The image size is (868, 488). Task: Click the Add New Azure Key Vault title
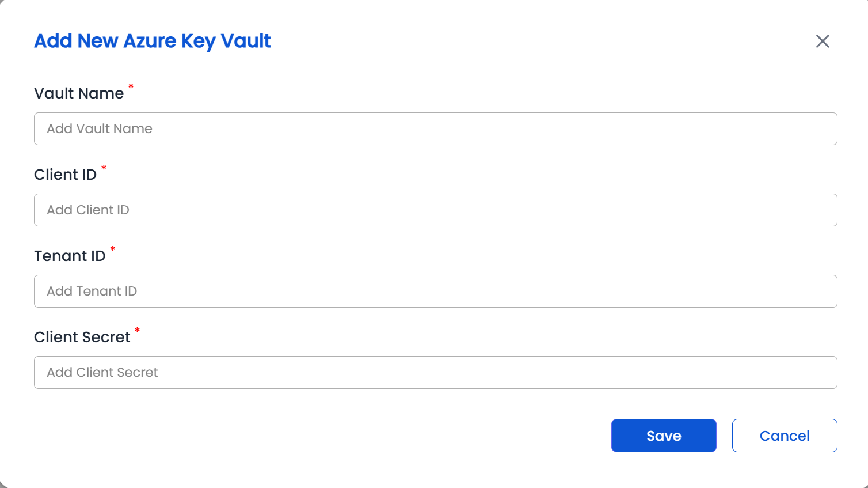(153, 41)
